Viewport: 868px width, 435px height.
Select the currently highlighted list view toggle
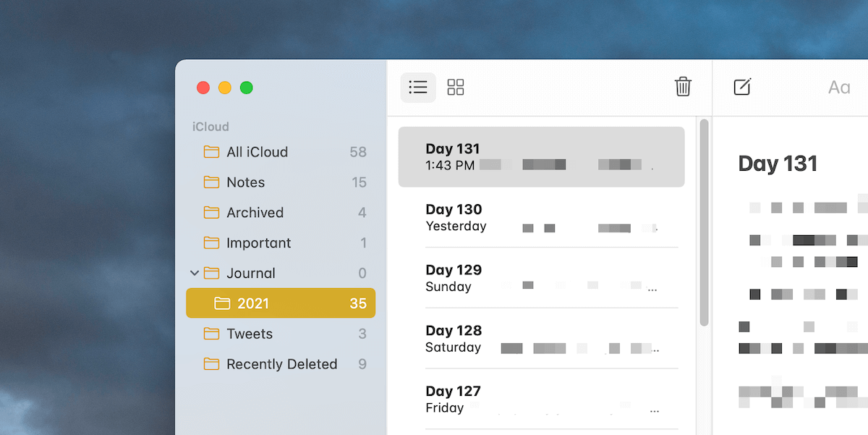pos(417,87)
